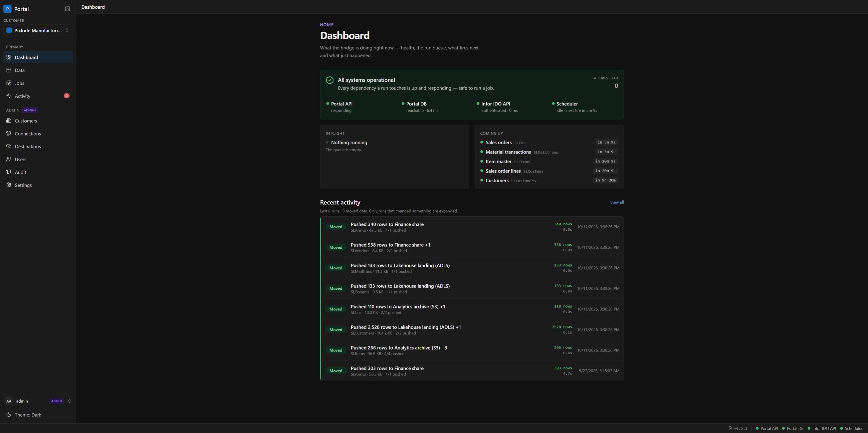Open the Pushed 340 rows to Finance share run

click(x=472, y=227)
